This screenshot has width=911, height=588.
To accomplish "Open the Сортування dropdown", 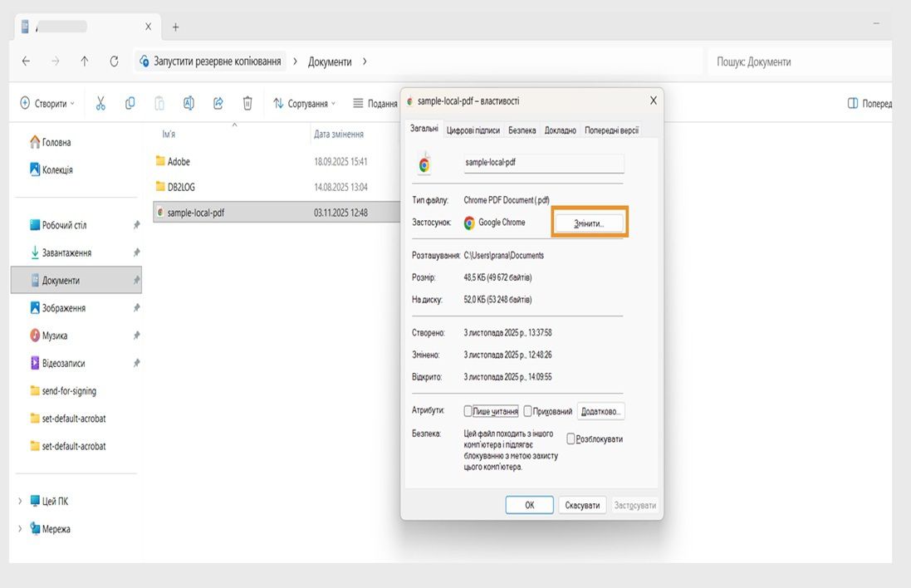I will click(305, 104).
